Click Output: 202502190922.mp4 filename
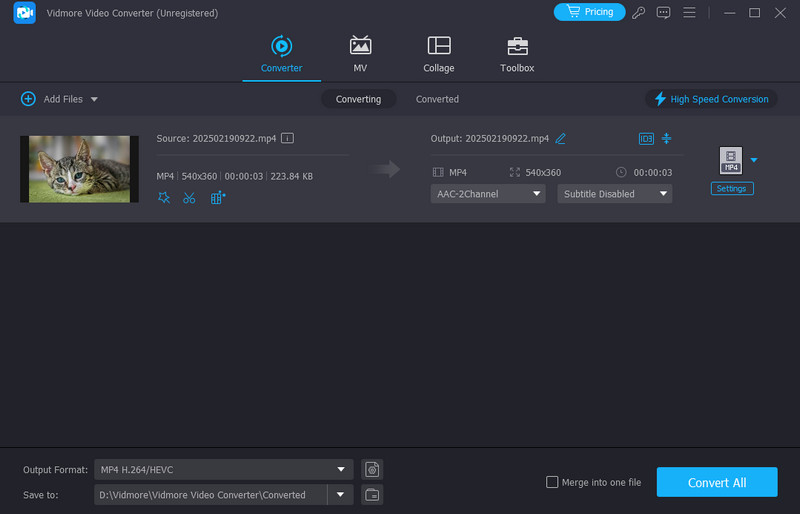800x514 pixels. click(x=490, y=138)
